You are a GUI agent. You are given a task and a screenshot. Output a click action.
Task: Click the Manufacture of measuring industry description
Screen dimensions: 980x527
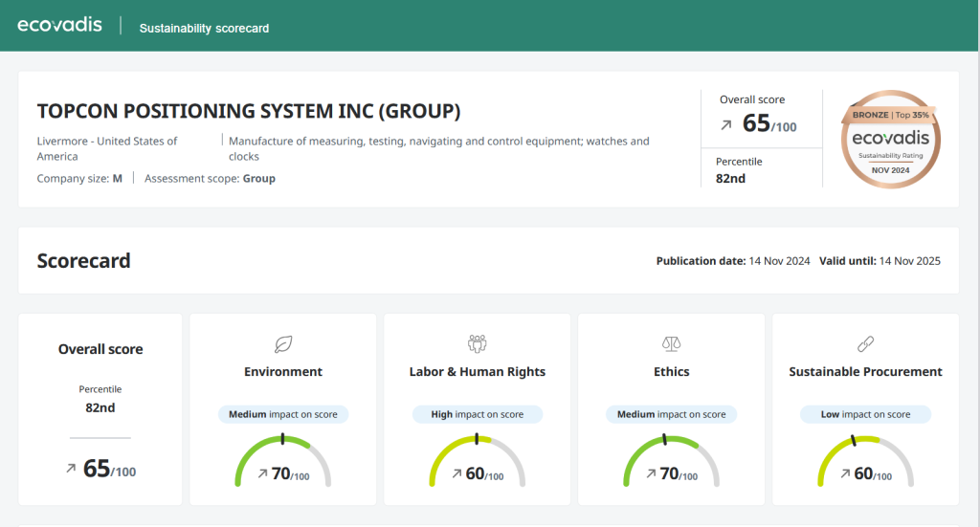coord(438,148)
